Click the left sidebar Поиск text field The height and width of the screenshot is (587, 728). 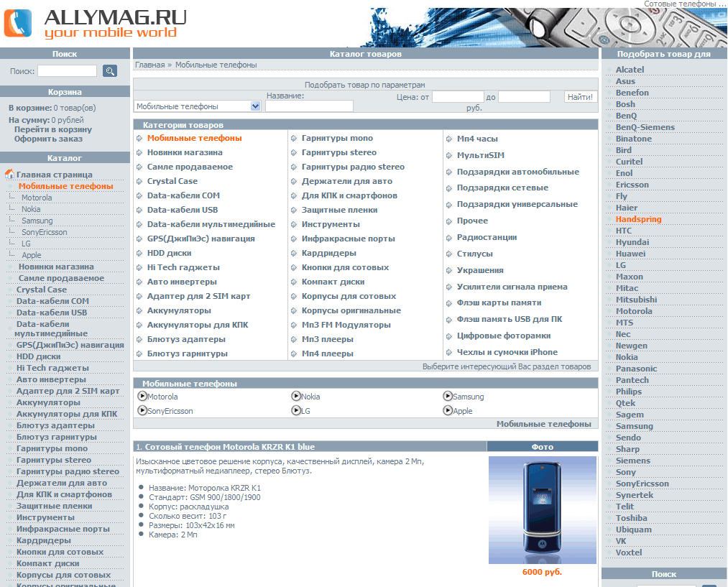(68, 71)
